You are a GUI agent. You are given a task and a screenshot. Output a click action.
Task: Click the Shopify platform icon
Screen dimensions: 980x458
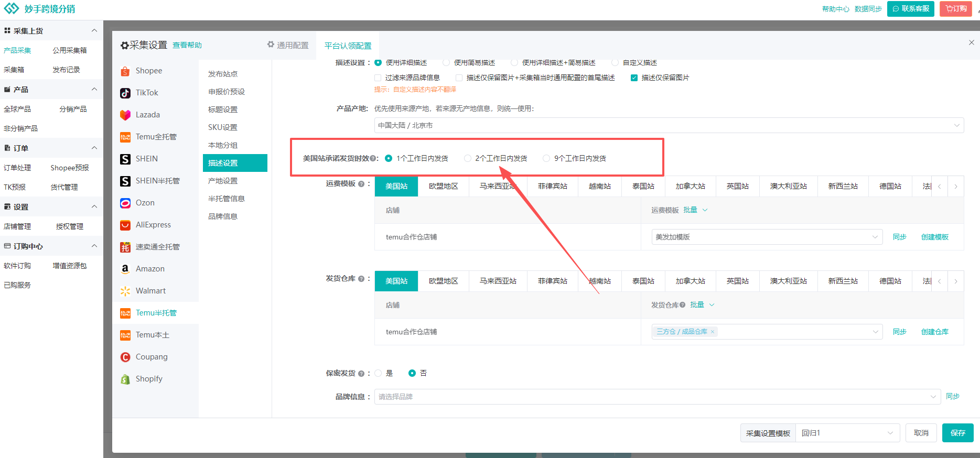tap(125, 379)
